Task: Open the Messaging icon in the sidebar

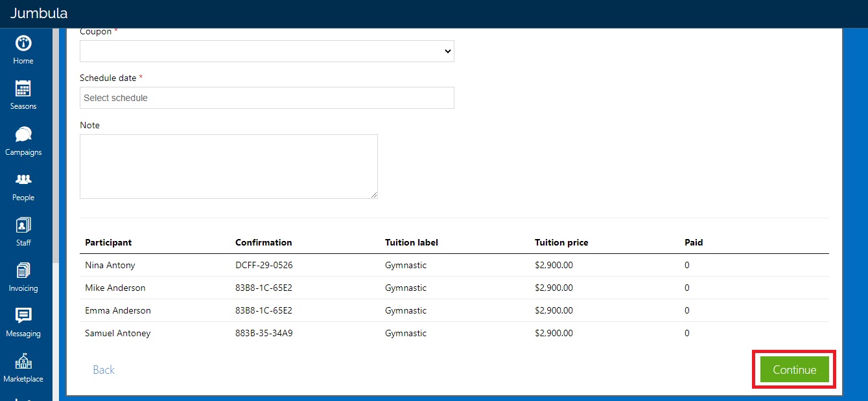Action: [23, 315]
